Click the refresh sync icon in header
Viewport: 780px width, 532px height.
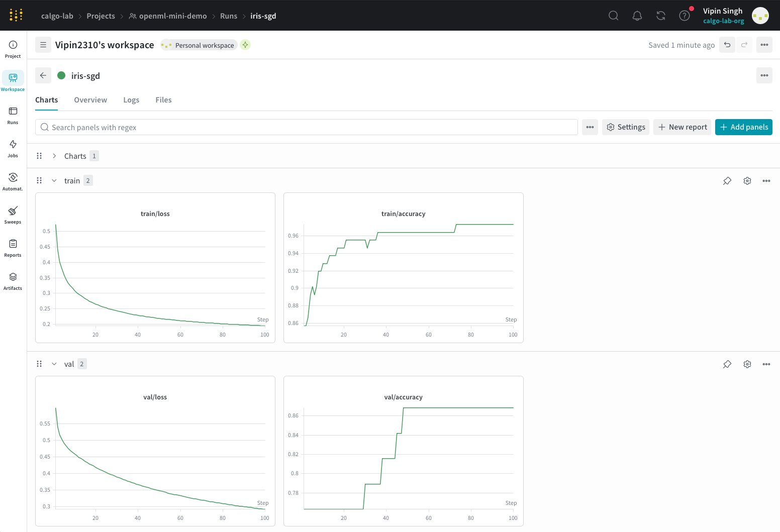[660, 16]
